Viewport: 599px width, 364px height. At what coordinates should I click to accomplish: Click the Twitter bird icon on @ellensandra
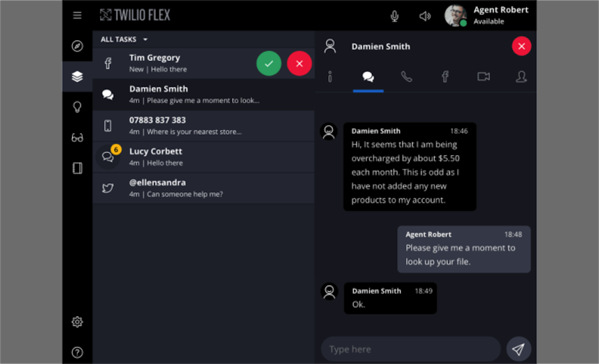(108, 188)
